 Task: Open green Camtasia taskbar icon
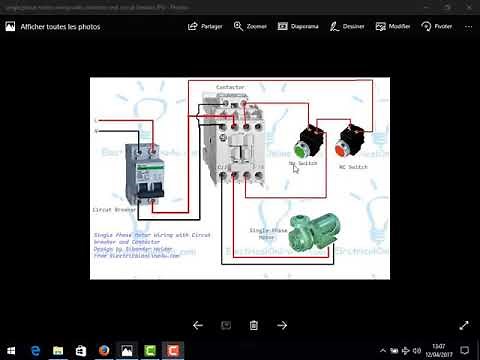[150, 351]
